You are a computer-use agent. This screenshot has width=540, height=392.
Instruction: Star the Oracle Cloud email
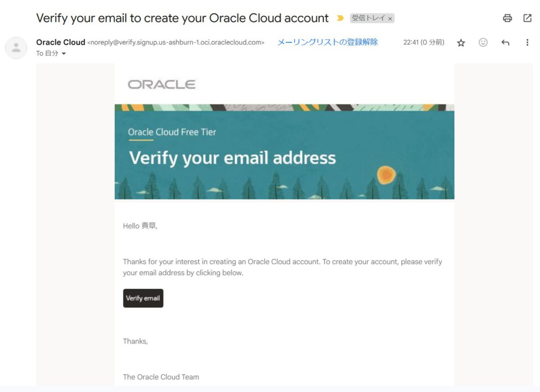pyautogui.click(x=461, y=42)
